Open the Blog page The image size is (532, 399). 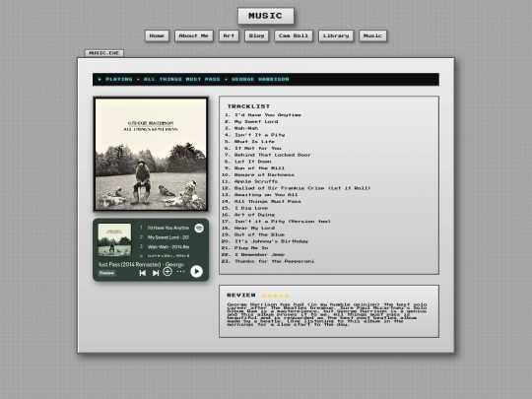(256, 35)
